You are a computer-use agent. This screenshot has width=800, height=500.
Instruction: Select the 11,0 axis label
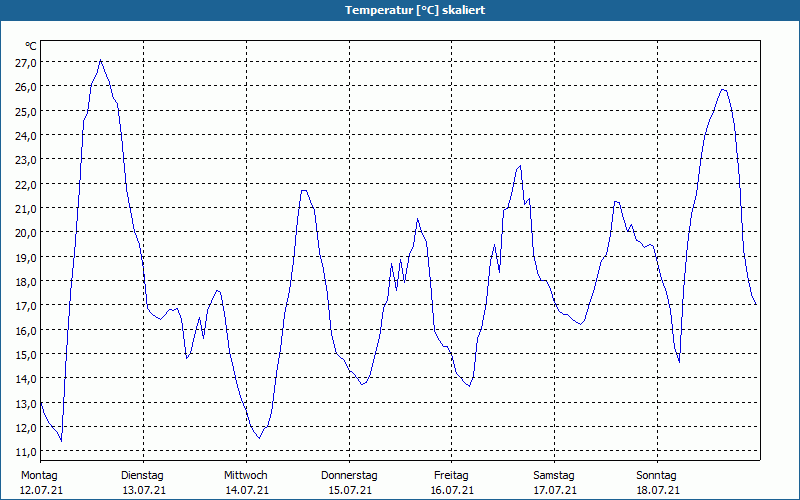[x=26, y=452]
